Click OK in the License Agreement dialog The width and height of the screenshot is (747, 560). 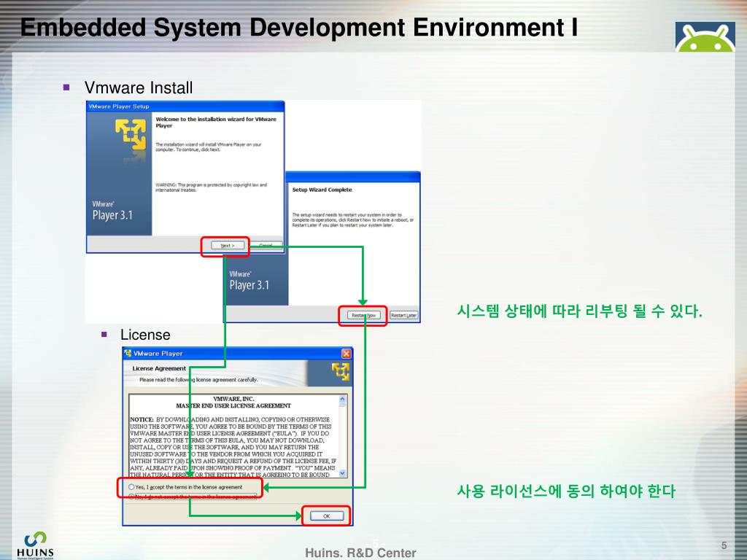click(327, 516)
